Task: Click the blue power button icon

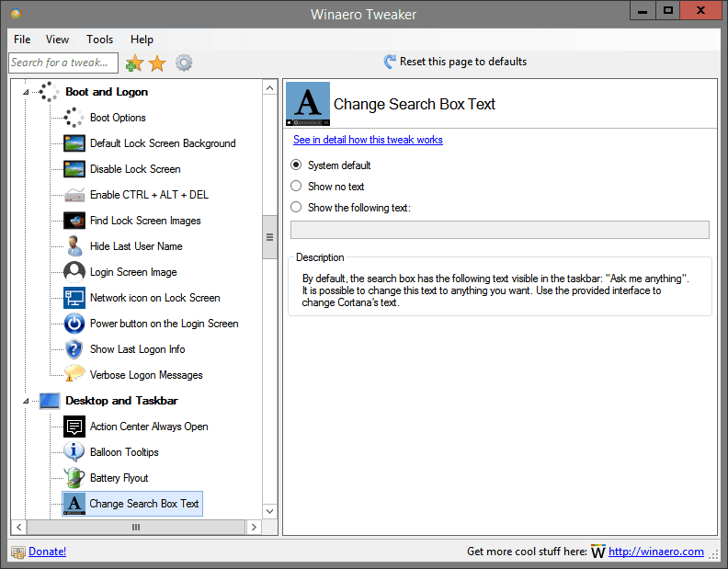Action: (74, 324)
